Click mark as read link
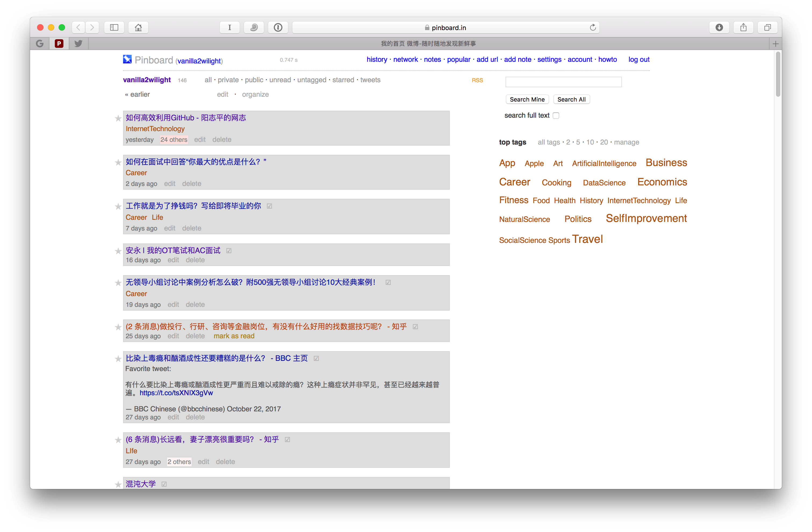The height and width of the screenshot is (532, 812). (x=234, y=336)
